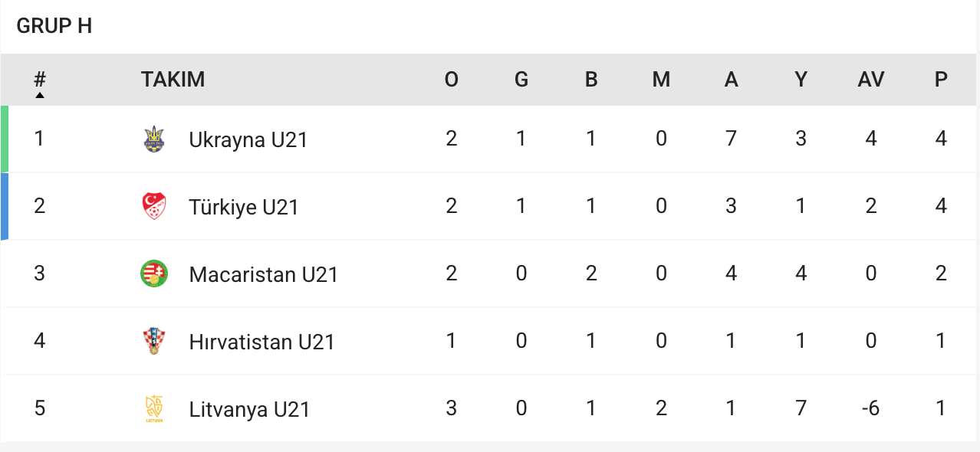
Task: Open the Hırvatistan U21 team link
Action: coord(261,342)
